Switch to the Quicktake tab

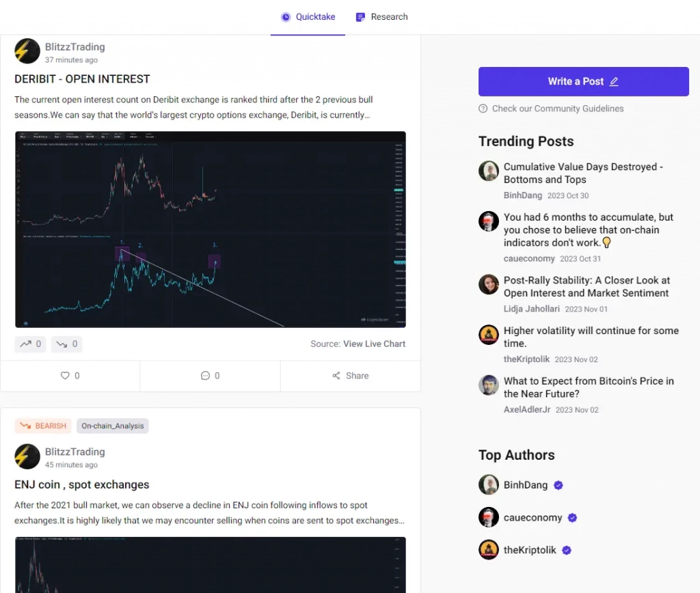308,17
